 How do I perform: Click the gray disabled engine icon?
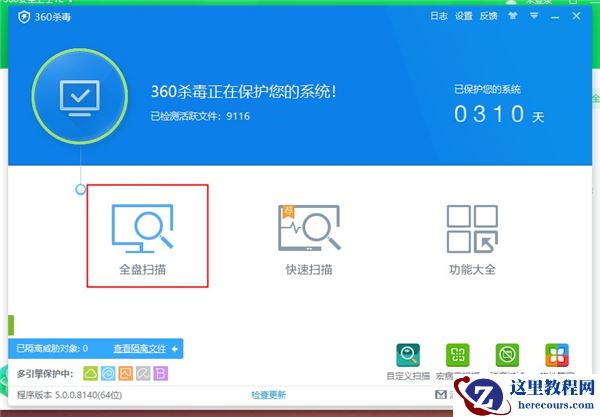(x=143, y=373)
